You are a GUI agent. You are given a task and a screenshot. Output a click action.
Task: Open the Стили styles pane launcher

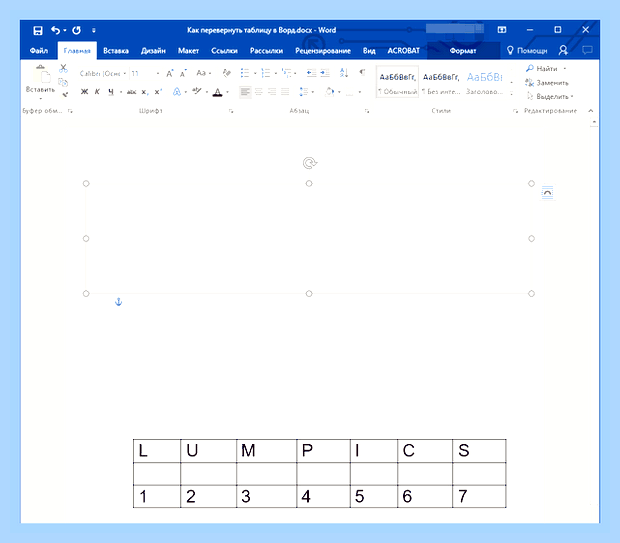515,112
